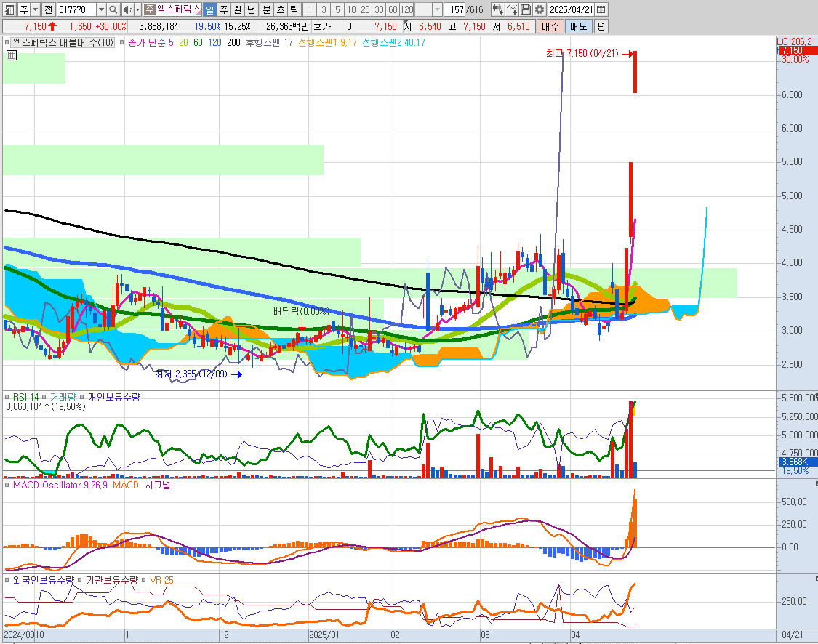The height and width of the screenshot is (644, 818).
Task: Click the speaker sound alert icon
Action: [x=127, y=9]
